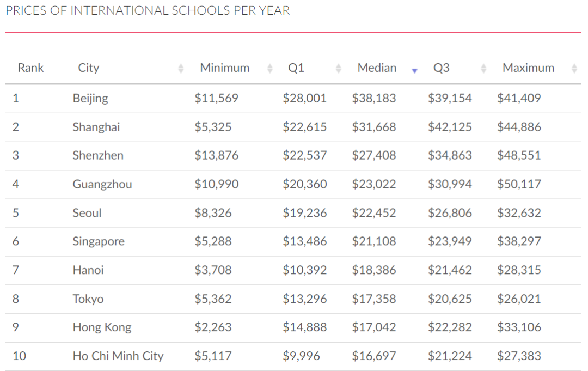
Task: Click the sort arrows beside Minimum
Action: 269,69
